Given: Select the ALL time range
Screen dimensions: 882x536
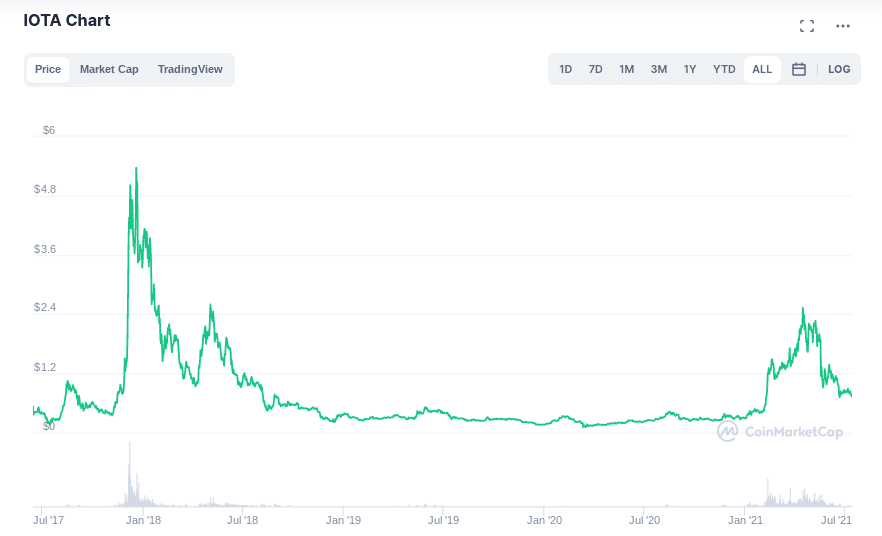Looking at the screenshot, I should [762, 69].
